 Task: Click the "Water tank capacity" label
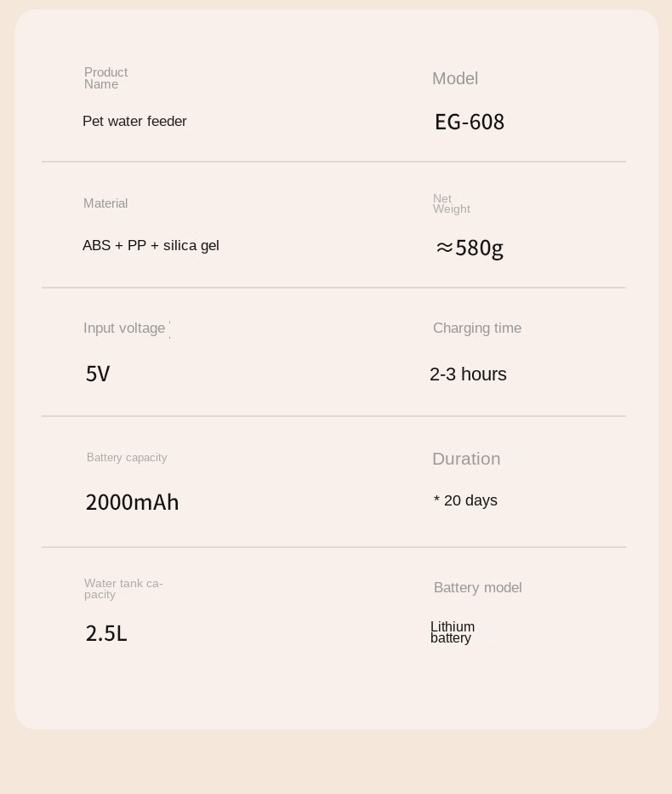click(x=123, y=589)
